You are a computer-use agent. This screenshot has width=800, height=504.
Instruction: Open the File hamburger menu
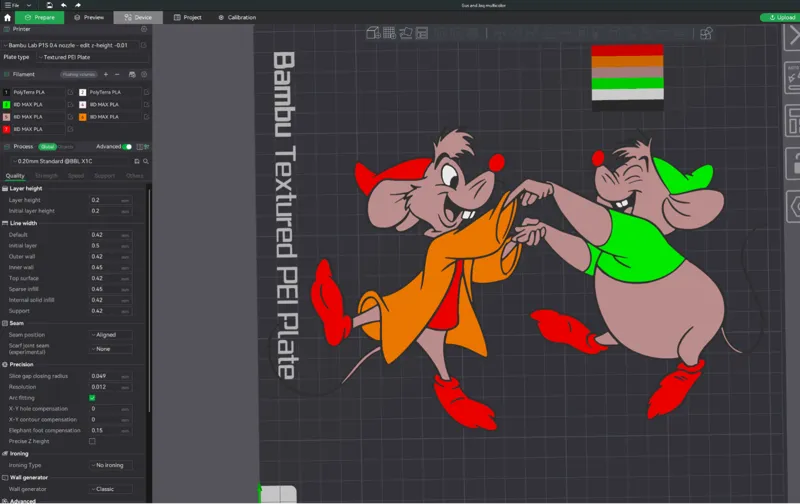[x=11, y=5]
